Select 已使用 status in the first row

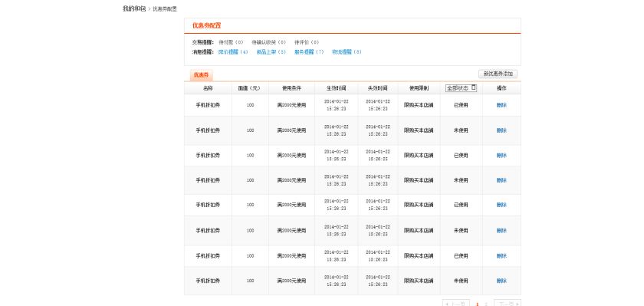(461, 105)
